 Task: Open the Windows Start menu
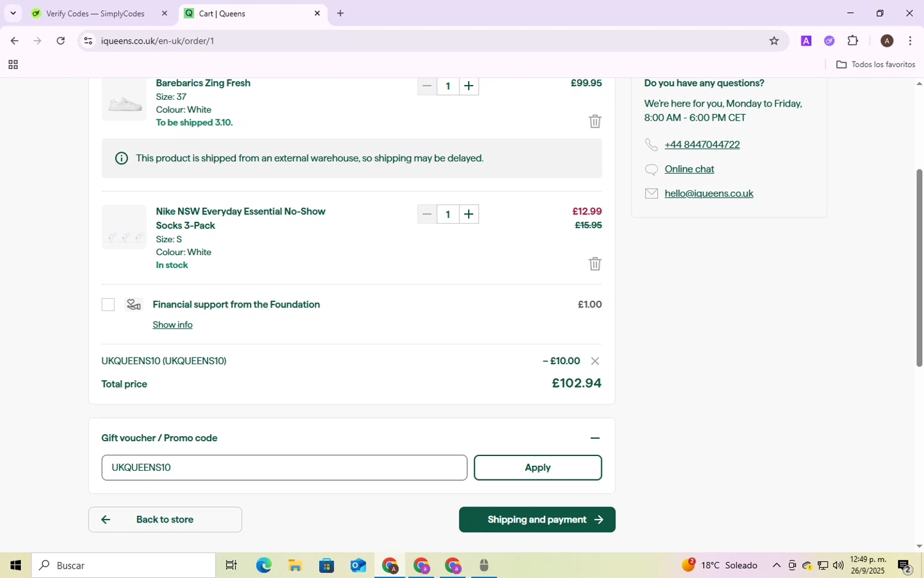[x=15, y=565]
